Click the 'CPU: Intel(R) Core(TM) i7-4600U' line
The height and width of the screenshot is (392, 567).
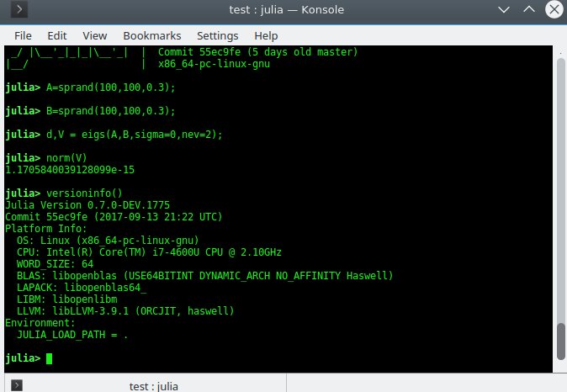[x=149, y=252]
